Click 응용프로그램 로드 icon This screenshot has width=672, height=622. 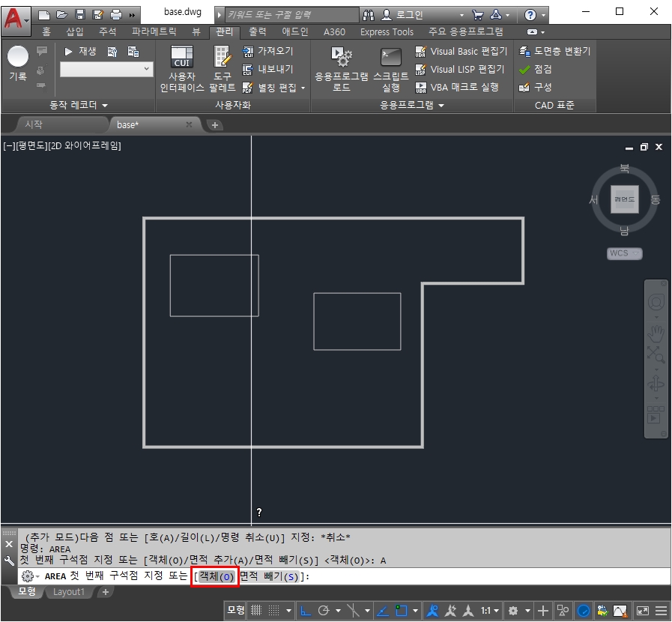pos(341,69)
